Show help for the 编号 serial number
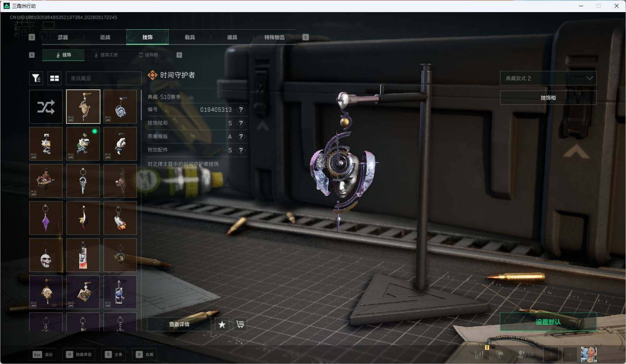Image resolution: width=626 pixels, height=364 pixels. 241,110
